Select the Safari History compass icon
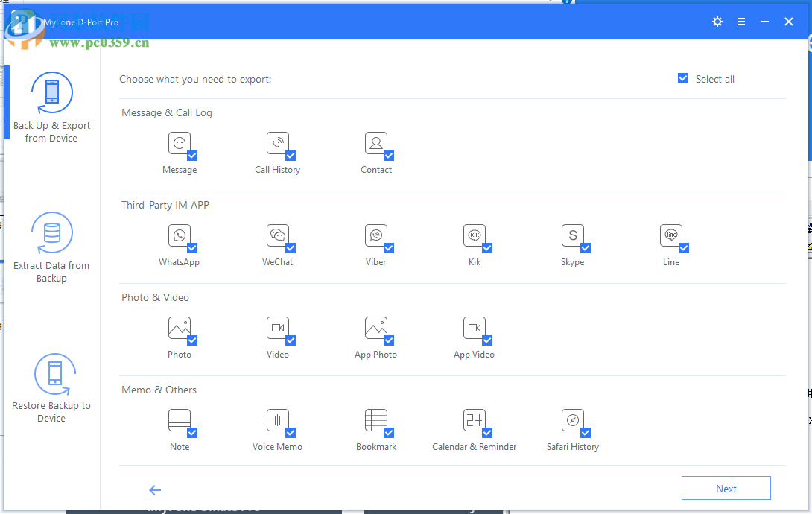The image size is (812, 514). pos(572,420)
